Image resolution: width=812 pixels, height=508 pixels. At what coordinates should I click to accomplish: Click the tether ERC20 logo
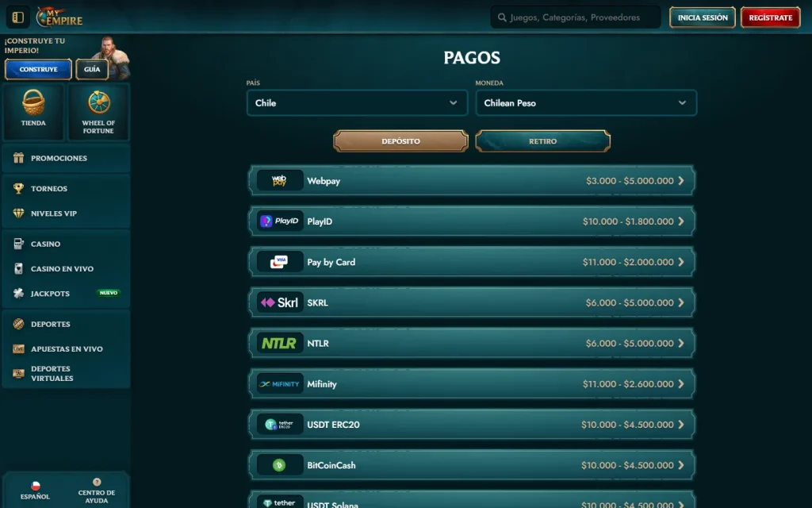coord(280,425)
